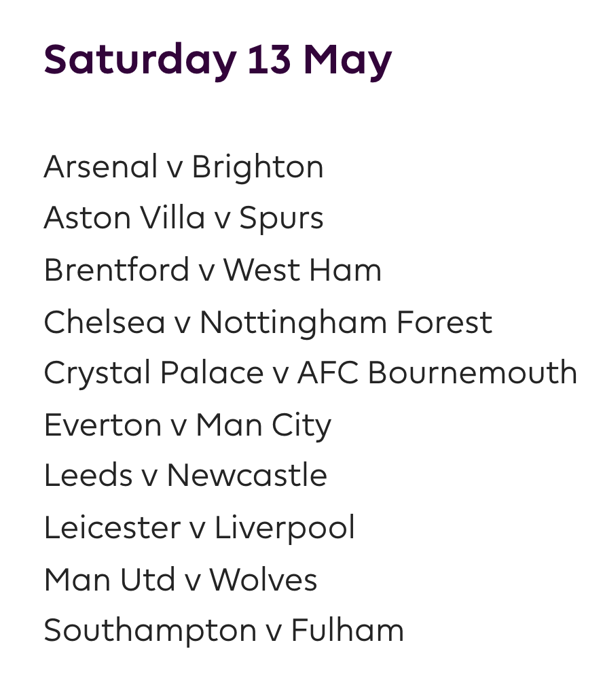Open Chelsea from the fixture list
603x700 pixels.
point(105,321)
